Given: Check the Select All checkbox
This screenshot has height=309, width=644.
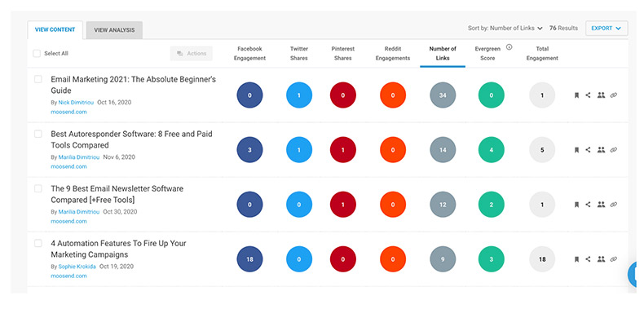Looking at the screenshot, I should [x=37, y=54].
